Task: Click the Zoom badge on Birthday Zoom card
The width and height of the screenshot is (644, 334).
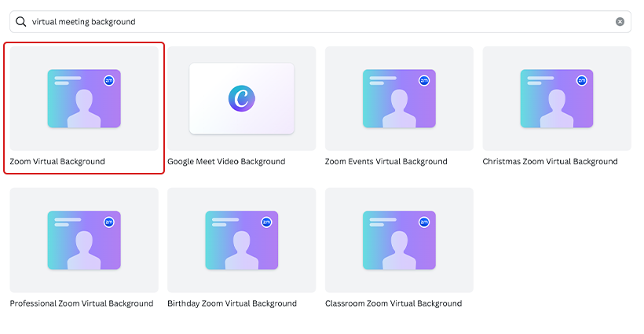Action: coord(266,222)
